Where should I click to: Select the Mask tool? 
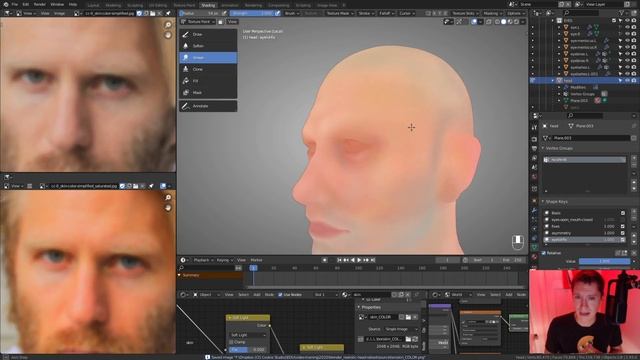(x=208, y=93)
